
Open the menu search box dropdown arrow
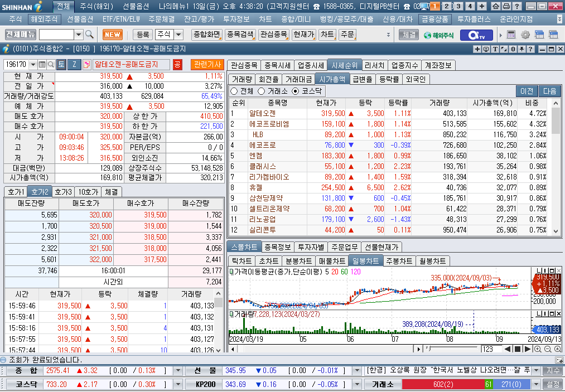pyautogui.click(x=79, y=35)
